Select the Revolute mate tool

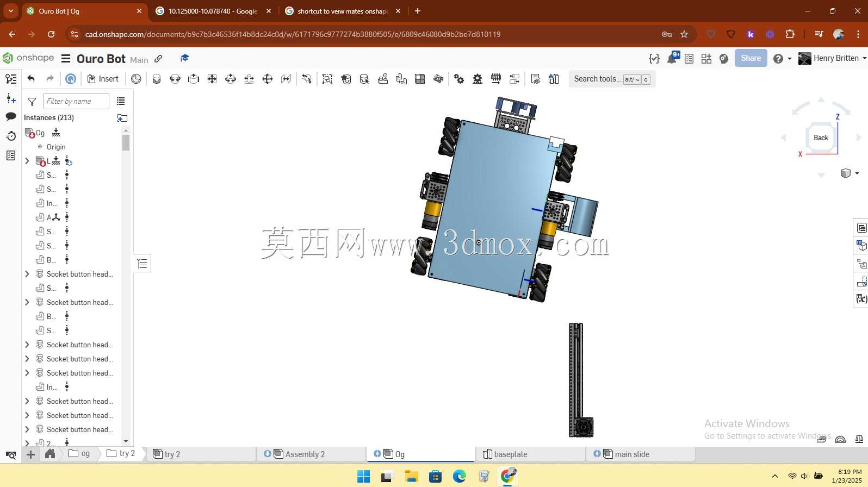tap(175, 79)
